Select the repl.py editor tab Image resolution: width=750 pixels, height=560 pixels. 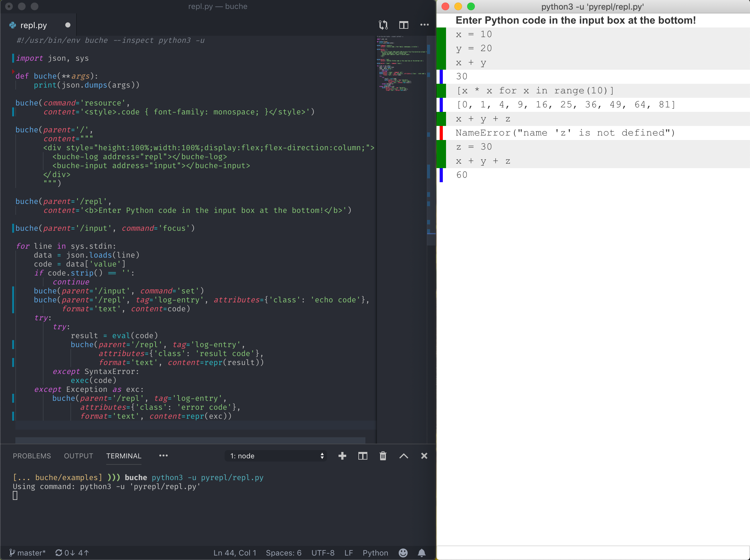coord(34,25)
